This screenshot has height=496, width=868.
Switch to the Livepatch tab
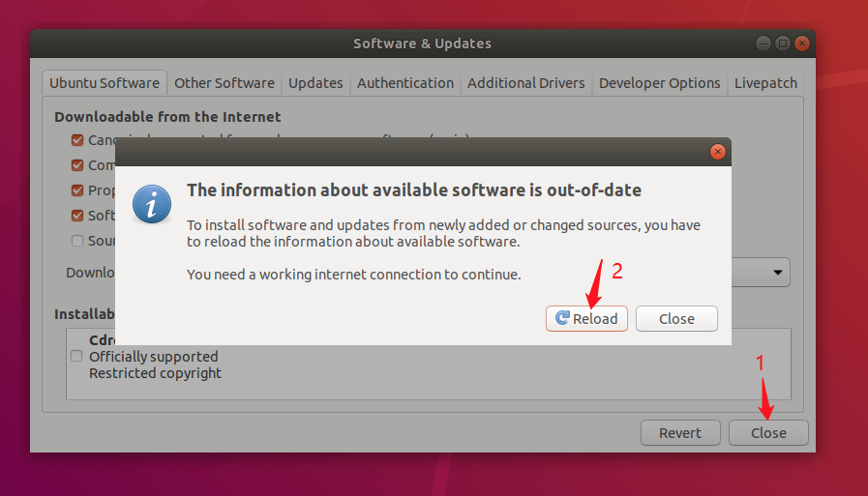[x=765, y=83]
